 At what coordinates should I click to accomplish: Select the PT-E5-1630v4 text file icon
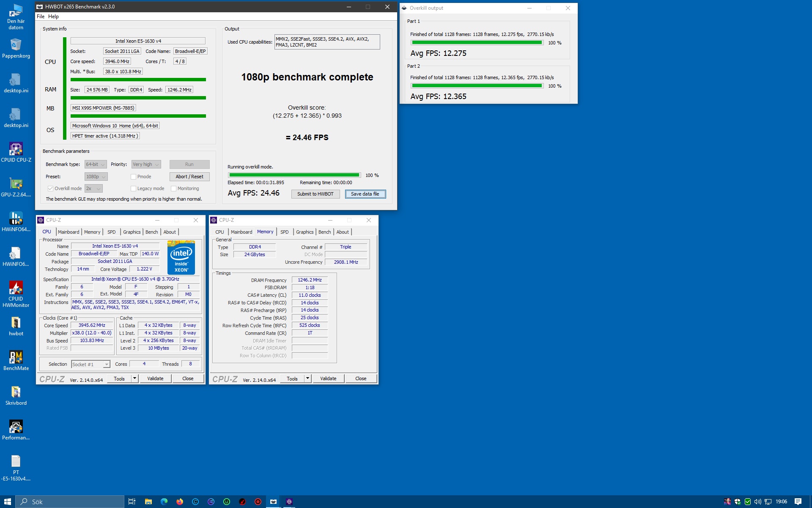tap(16, 468)
